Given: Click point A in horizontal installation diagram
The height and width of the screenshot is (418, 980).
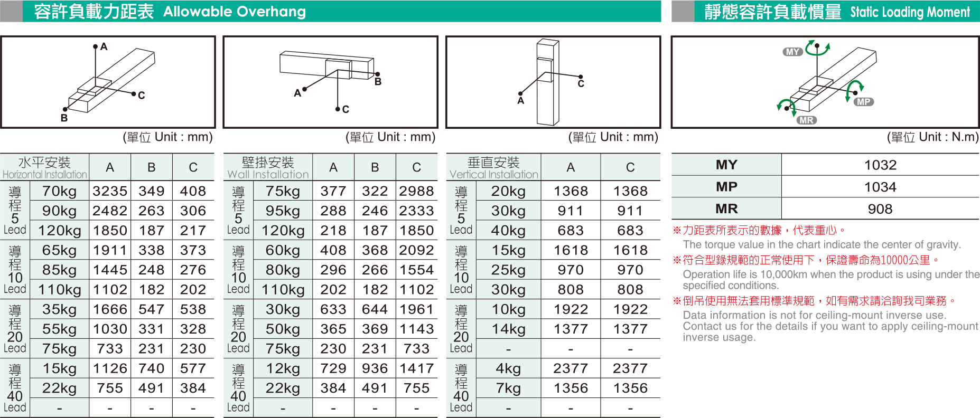Looking at the screenshot, I should 96,46.
